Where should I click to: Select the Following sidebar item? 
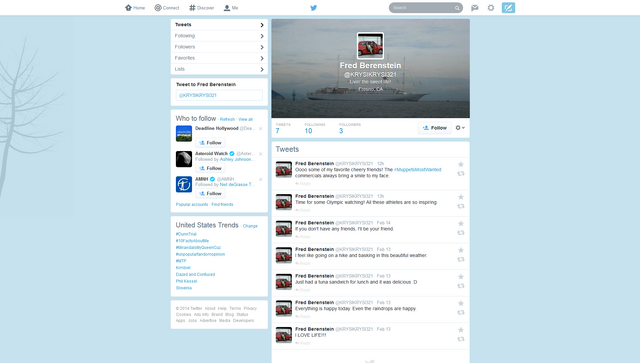(219, 36)
